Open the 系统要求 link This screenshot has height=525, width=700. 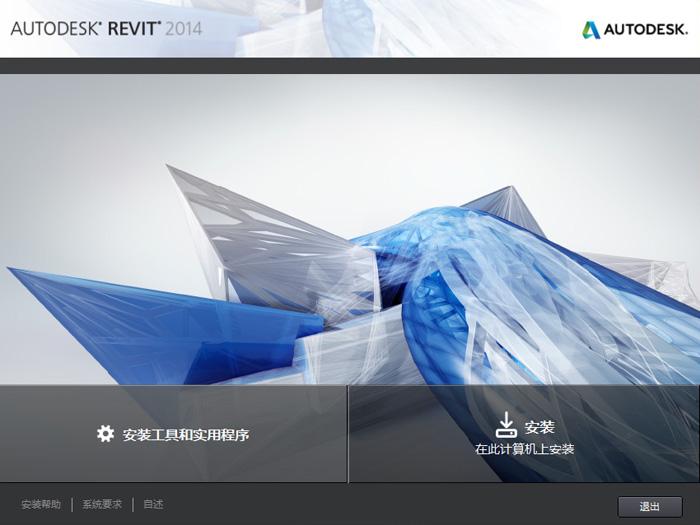click(x=102, y=505)
